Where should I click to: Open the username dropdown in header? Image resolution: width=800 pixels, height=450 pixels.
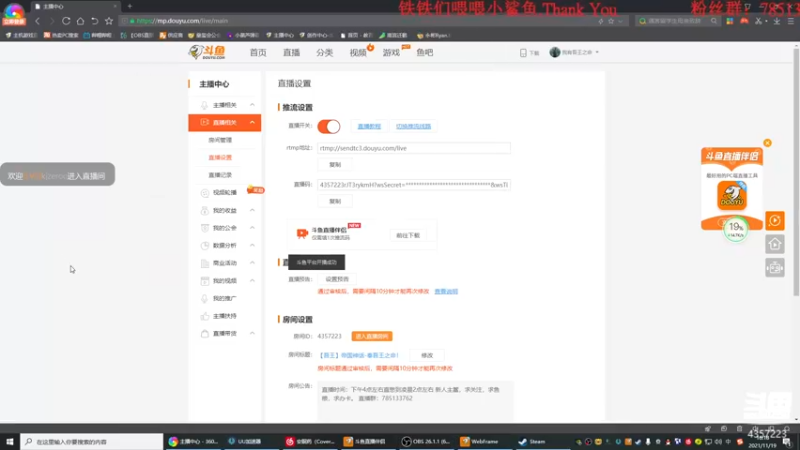tap(597, 52)
